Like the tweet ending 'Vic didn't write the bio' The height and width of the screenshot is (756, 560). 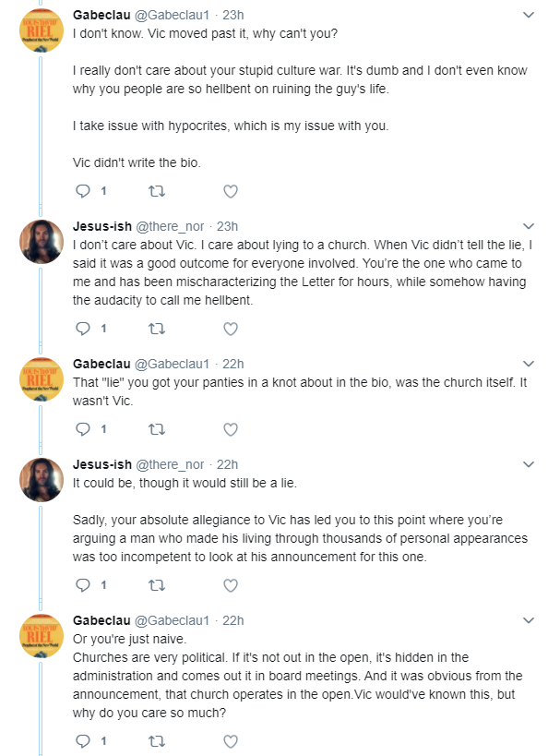(x=231, y=191)
